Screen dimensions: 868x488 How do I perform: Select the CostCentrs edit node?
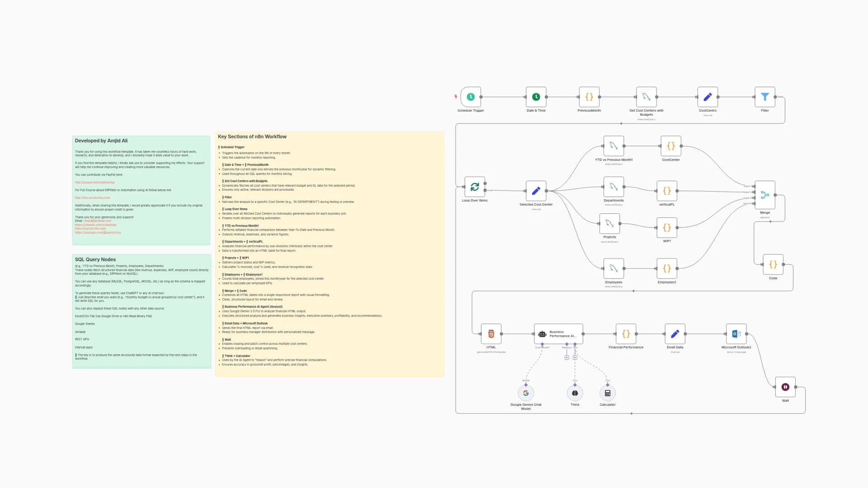tap(708, 97)
